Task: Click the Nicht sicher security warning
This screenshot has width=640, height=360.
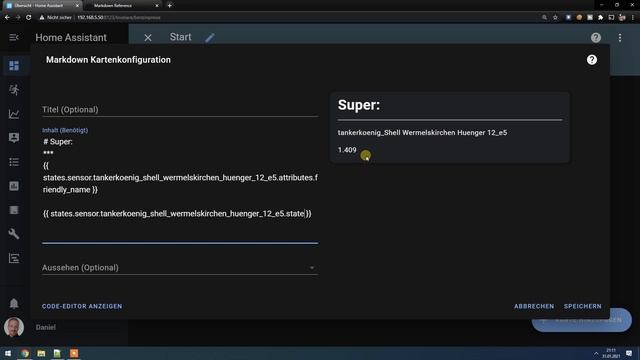Action: 56,18
